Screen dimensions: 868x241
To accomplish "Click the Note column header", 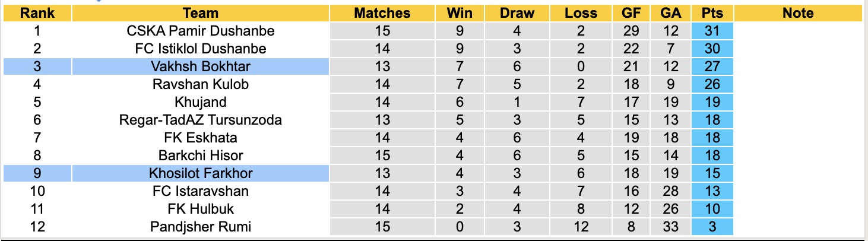I will coord(798,13).
